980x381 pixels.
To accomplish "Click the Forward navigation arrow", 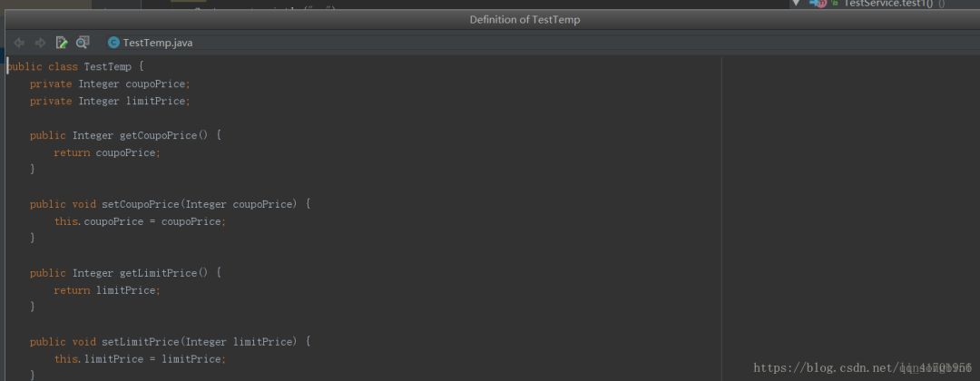I will coord(40,43).
